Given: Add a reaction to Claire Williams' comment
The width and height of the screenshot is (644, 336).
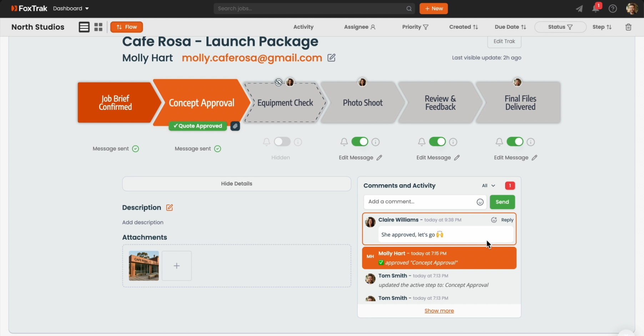Looking at the screenshot, I should [494, 220].
